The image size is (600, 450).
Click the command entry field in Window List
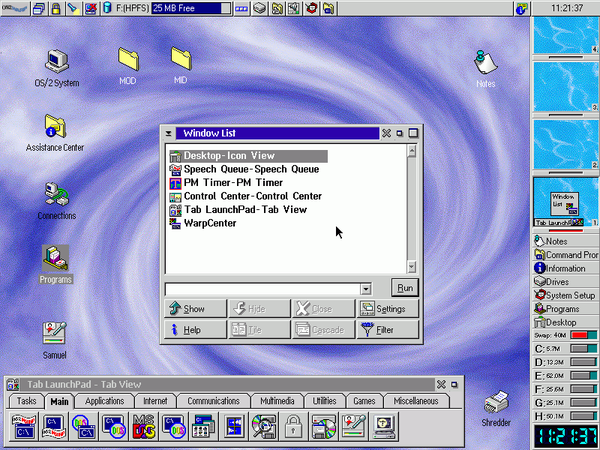262,288
